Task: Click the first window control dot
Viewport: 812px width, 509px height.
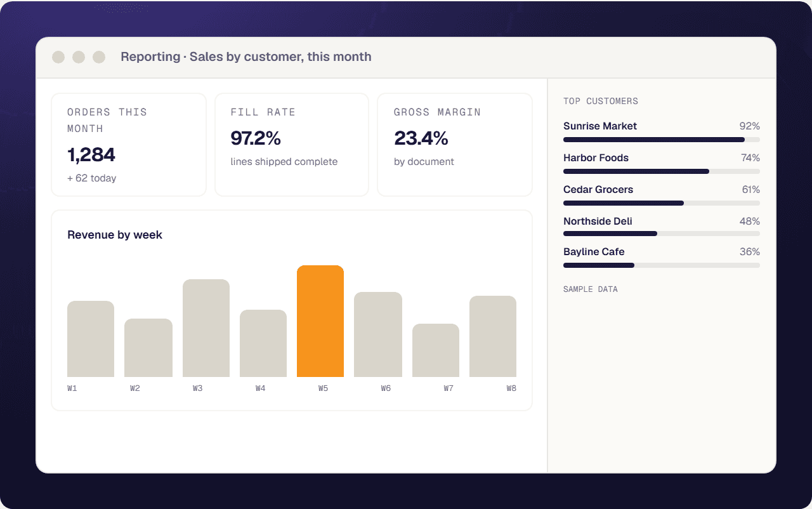Action: coord(58,57)
